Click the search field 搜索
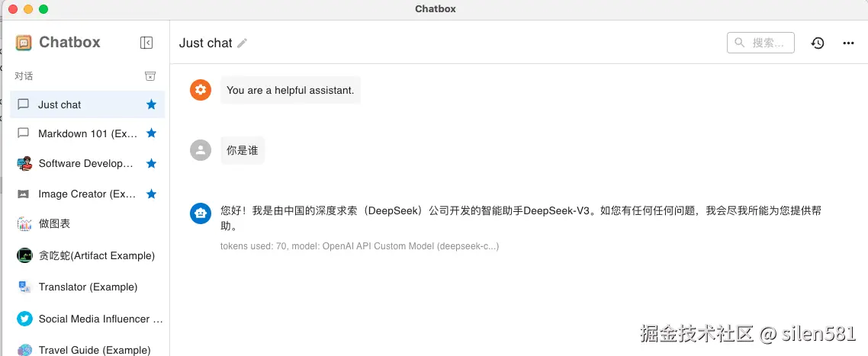The image size is (868, 356). pyautogui.click(x=760, y=43)
